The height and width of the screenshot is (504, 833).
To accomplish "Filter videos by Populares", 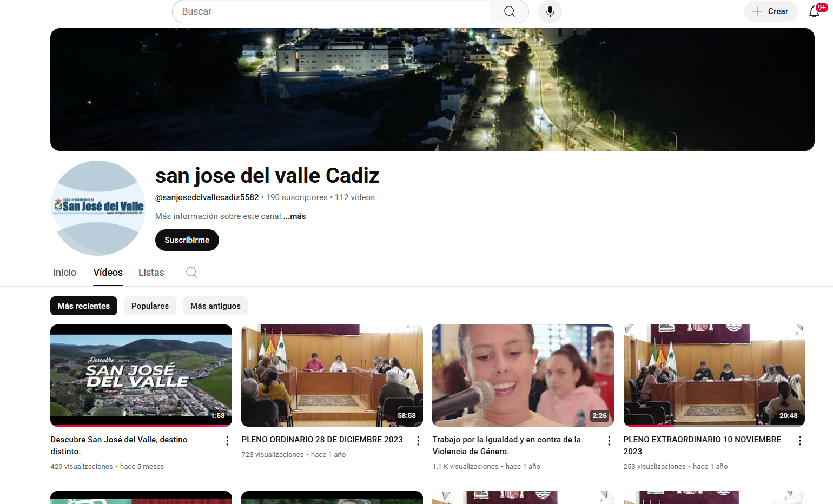I will click(150, 306).
